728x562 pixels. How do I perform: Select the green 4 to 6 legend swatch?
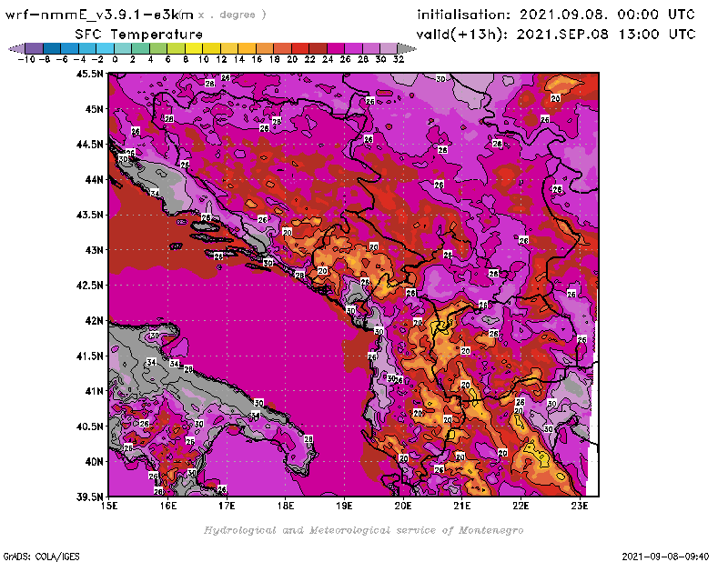pos(158,48)
